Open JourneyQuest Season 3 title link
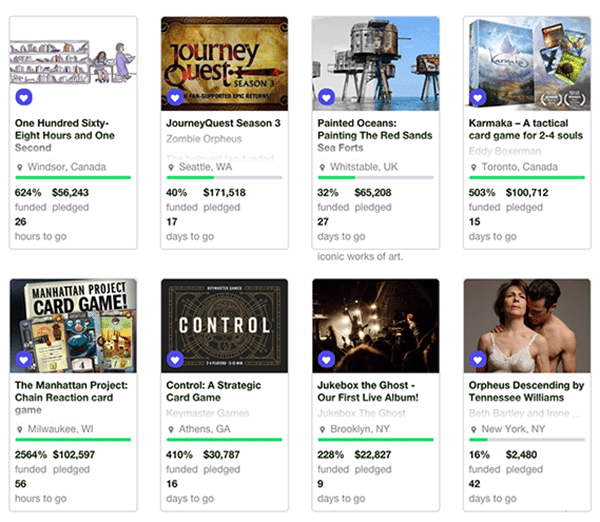Viewport: 600px width, 522px height. point(223,123)
